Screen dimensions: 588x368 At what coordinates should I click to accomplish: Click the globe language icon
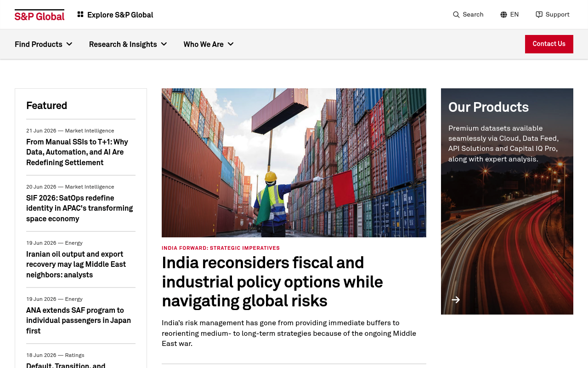503,15
